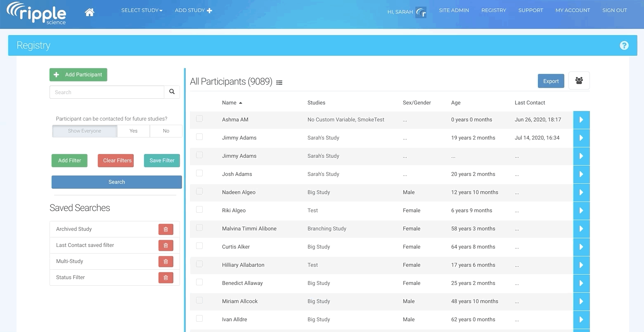Click the group participants icon button
The width and height of the screenshot is (644, 332).
click(x=579, y=81)
